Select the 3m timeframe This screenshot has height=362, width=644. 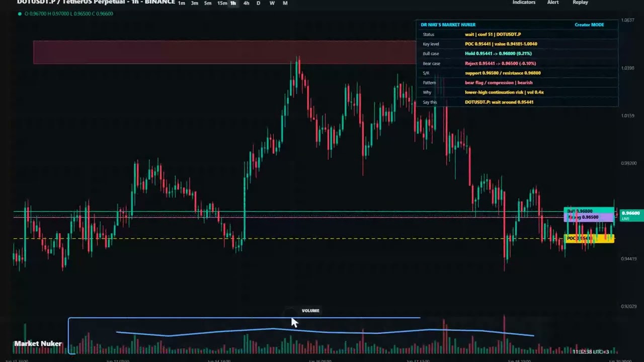pos(194,3)
